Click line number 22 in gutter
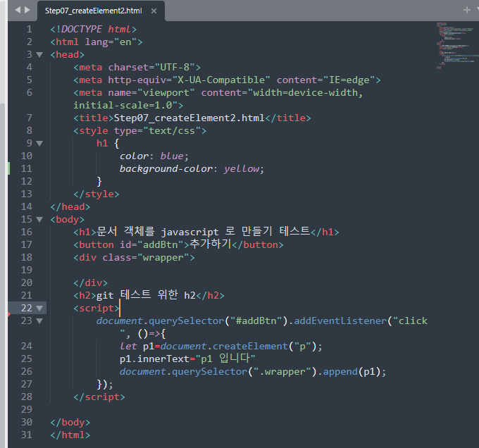479x448 pixels. tap(27, 308)
